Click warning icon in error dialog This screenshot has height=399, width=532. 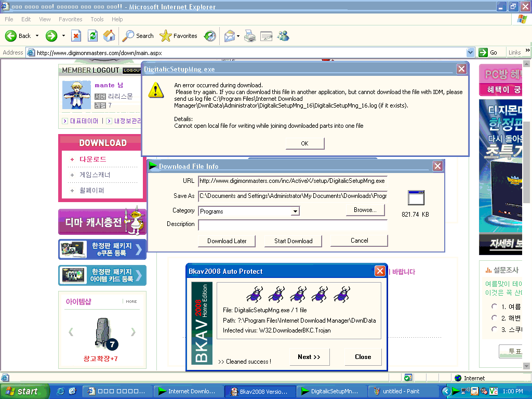156,90
